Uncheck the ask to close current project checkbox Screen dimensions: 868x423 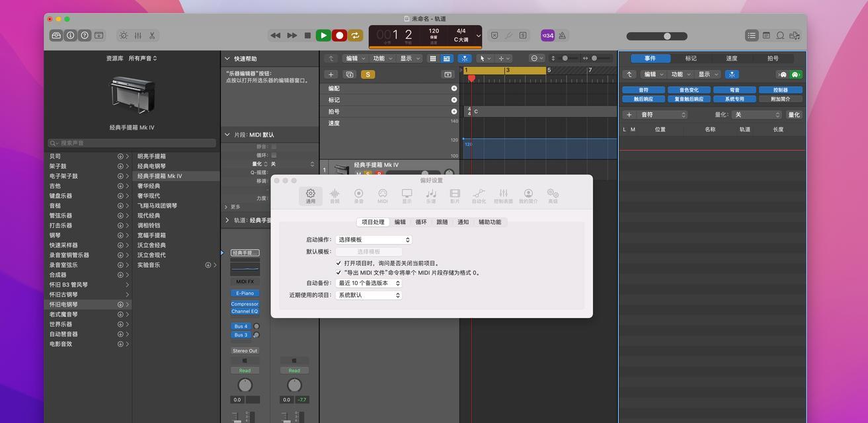pyautogui.click(x=339, y=263)
